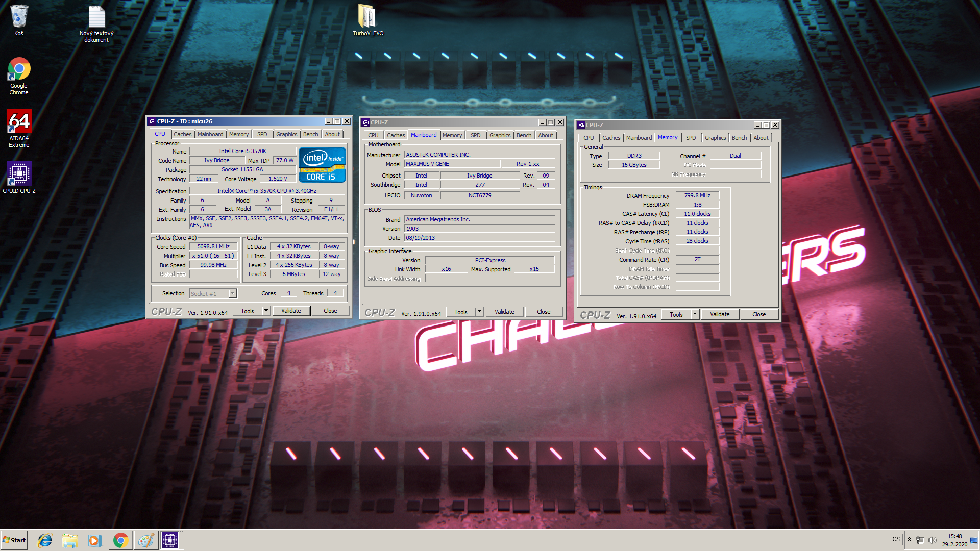Switch to Mainboard tab in mlcu26 window
Viewport: 980px width, 551px height.
(x=210, y=134)
